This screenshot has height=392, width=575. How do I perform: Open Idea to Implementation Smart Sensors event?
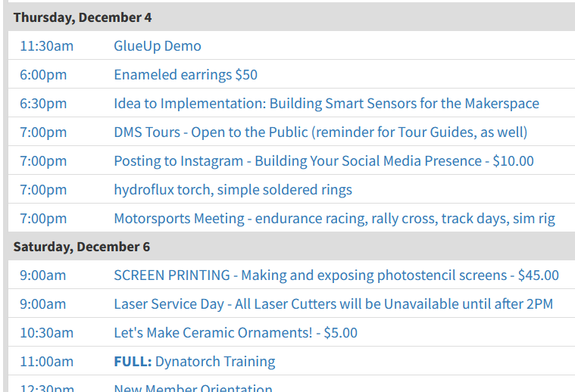point(327,104)
